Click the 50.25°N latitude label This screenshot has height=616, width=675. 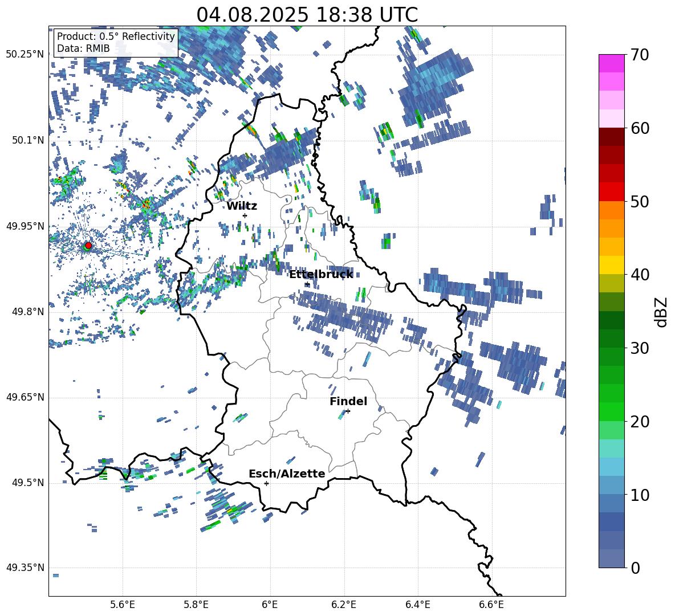click(25, 54)
